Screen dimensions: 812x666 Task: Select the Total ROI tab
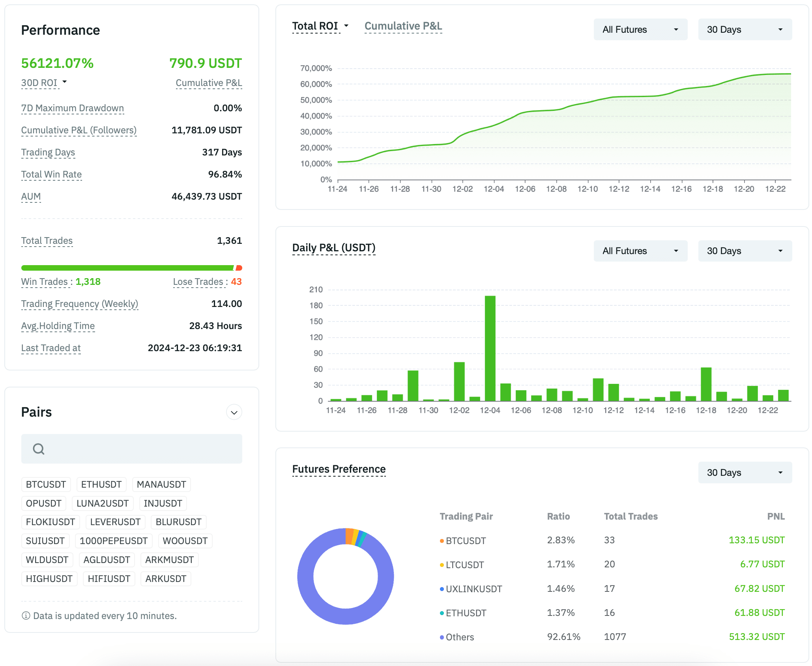pyautogui.click(x=315, y=26)
